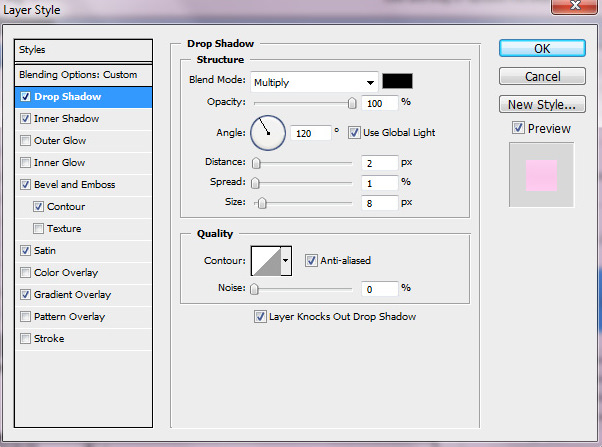Toggle the Preview checkbox

tap(517, 128)
